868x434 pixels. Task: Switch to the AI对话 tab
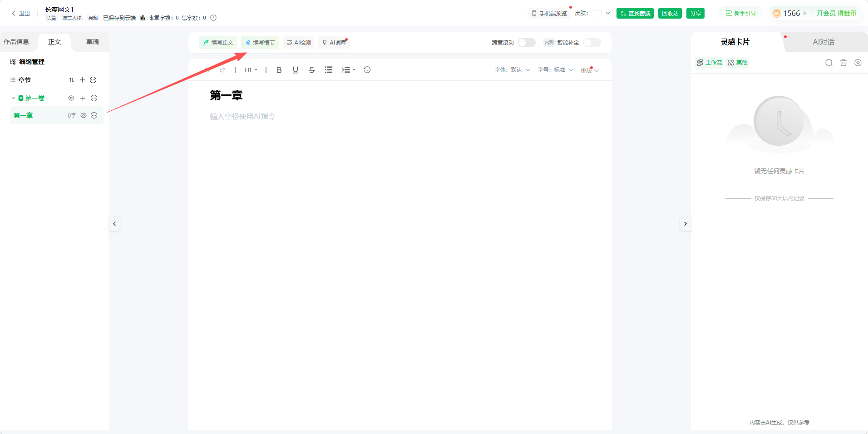(x=824, y=42)
